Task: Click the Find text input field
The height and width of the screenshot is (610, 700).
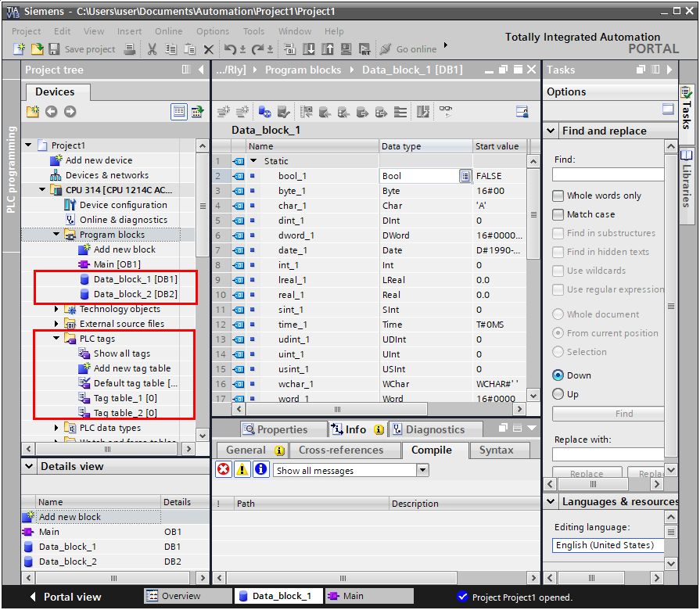Action: click(x=608, y=174)
